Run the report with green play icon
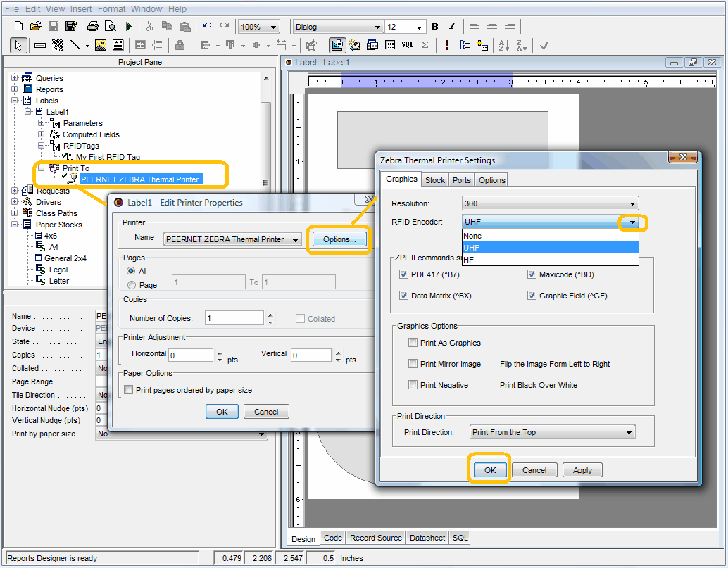The image size is (728, 568). [x=129, y=27]
